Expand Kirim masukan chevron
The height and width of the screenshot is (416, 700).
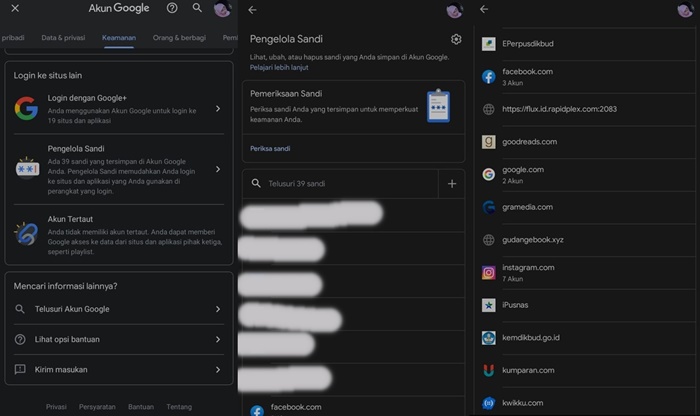(x=218, y=370)
